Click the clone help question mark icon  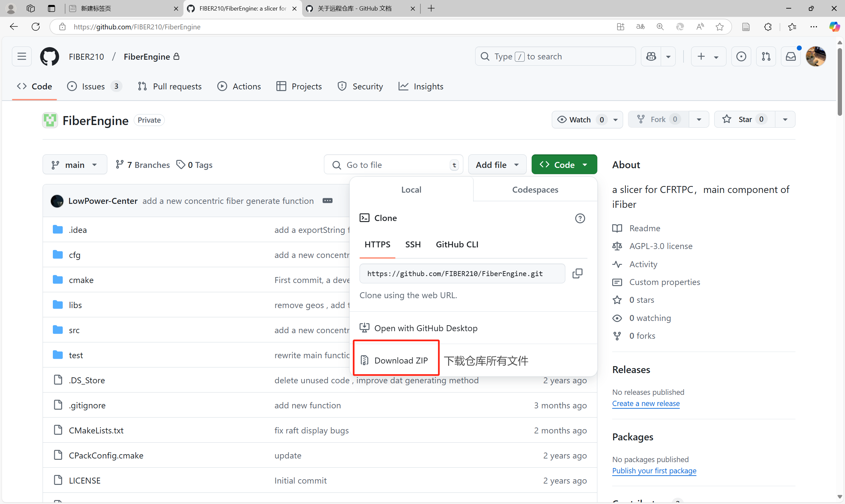click(580, 218)
